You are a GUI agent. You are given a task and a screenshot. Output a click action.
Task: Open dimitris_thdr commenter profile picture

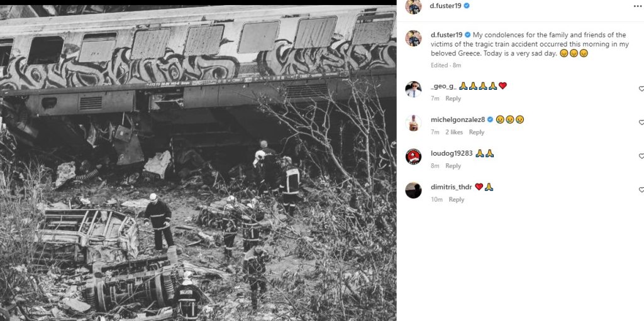(x=414, y=190)
